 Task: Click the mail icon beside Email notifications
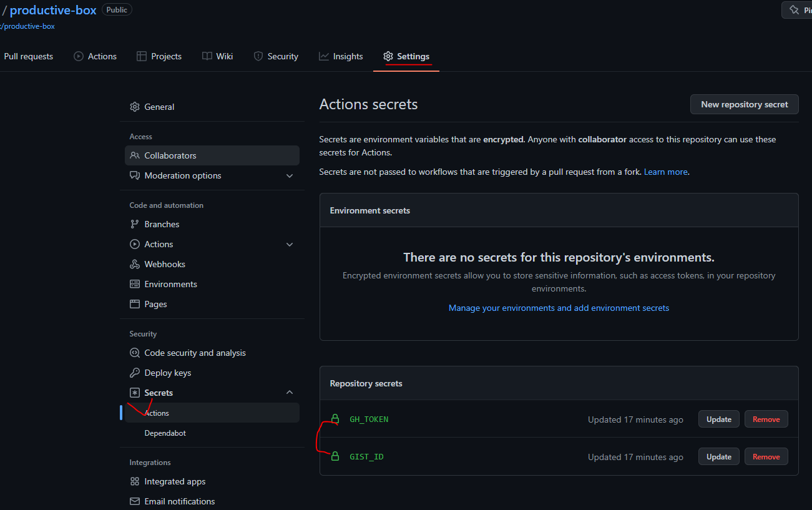(135, 501)
